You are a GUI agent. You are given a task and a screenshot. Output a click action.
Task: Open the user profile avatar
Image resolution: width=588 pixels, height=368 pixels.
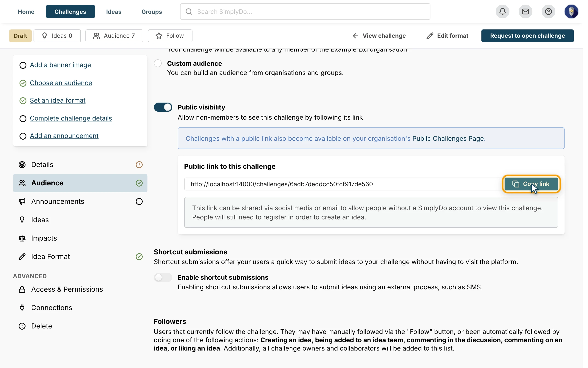coord(571,11)
